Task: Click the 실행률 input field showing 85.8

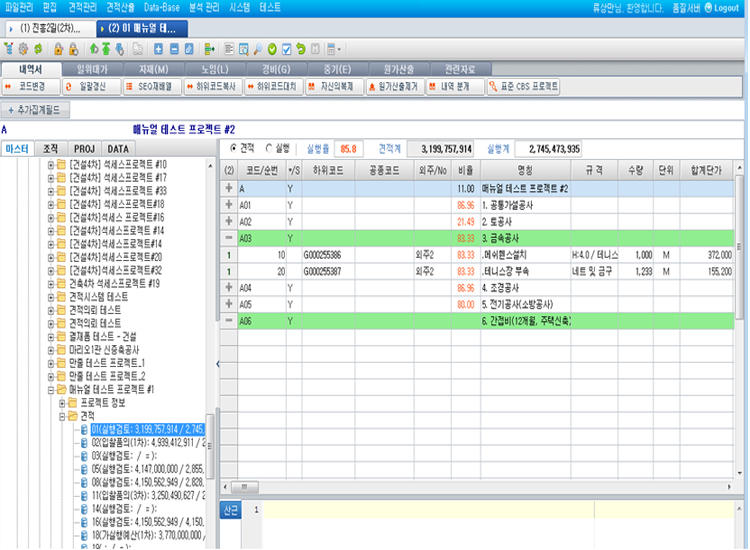Action: pos(349,148)
